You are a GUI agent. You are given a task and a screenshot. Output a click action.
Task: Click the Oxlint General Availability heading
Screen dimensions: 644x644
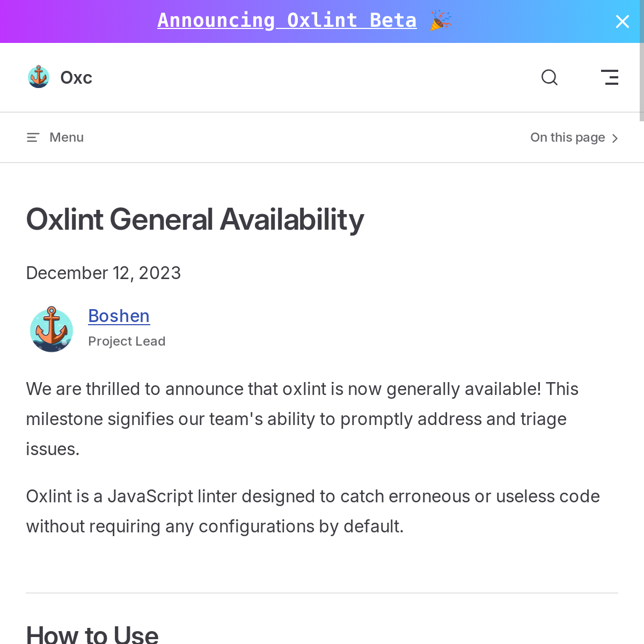point(195,219)
